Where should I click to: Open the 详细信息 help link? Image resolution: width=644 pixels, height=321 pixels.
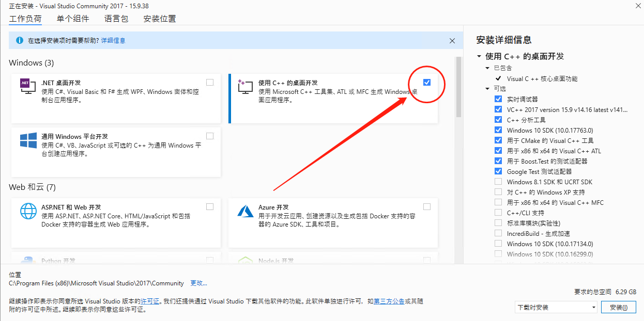click(113, 40)
